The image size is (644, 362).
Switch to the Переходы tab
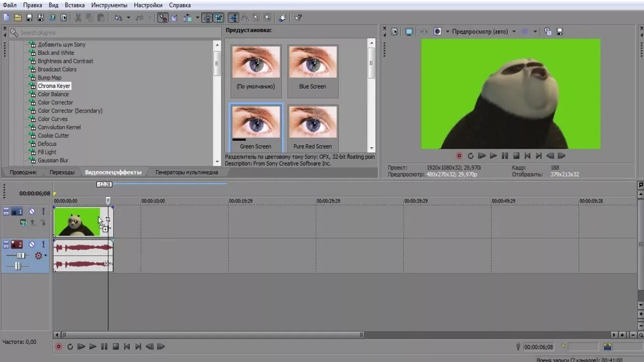click(62, 172)
